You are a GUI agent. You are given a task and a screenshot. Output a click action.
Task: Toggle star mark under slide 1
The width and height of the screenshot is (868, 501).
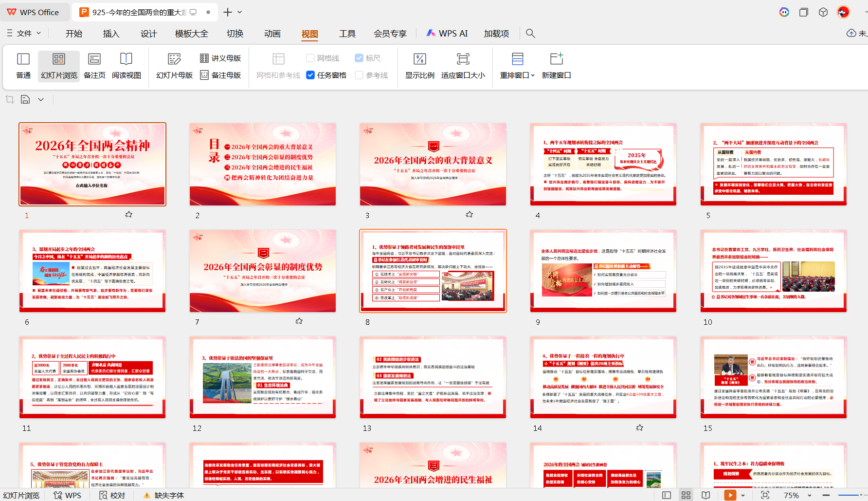pos(128,214)
